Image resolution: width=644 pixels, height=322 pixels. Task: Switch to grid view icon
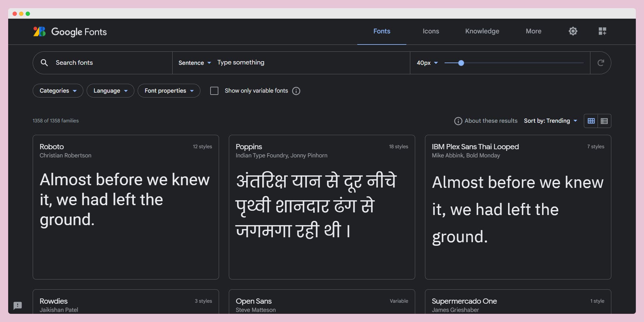pos(591,121)
